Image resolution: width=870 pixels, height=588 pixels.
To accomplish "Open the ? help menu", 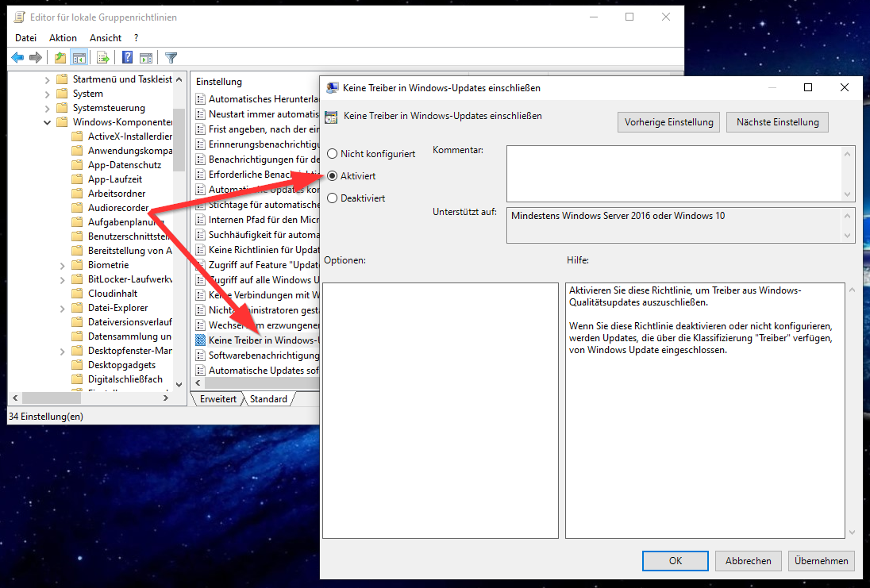I will click(x=136, y=38).
